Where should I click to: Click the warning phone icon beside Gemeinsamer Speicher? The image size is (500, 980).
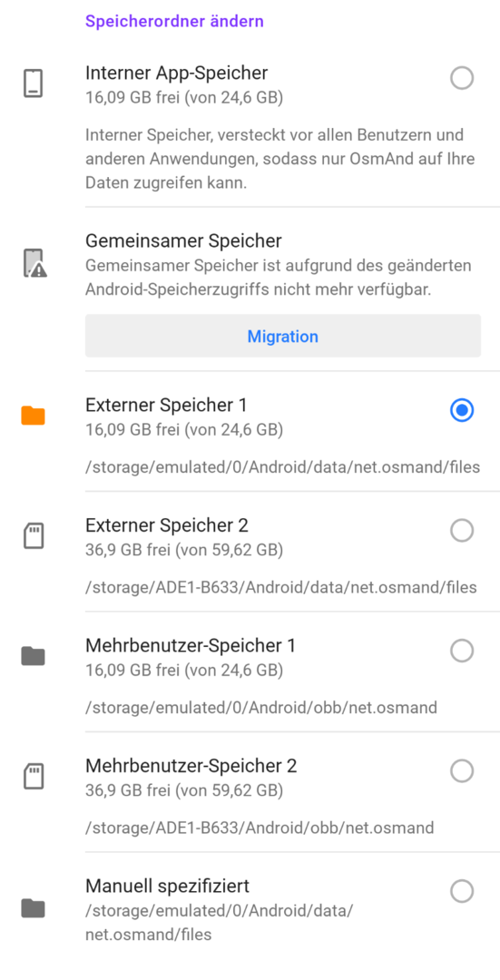35,263
